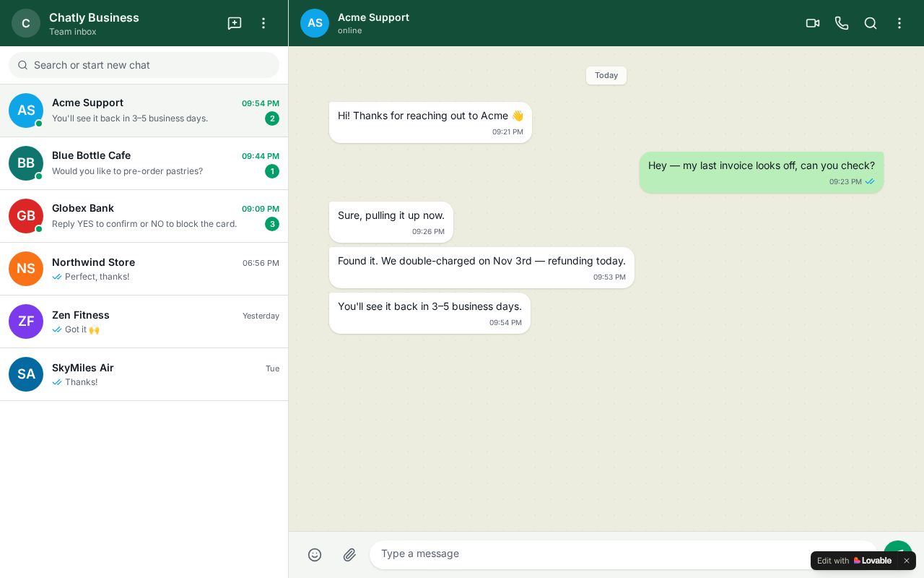This screenshot has width=924, height=578.
Task: Select the SkyMiles Air chat
Action: (x=144, y=374)
